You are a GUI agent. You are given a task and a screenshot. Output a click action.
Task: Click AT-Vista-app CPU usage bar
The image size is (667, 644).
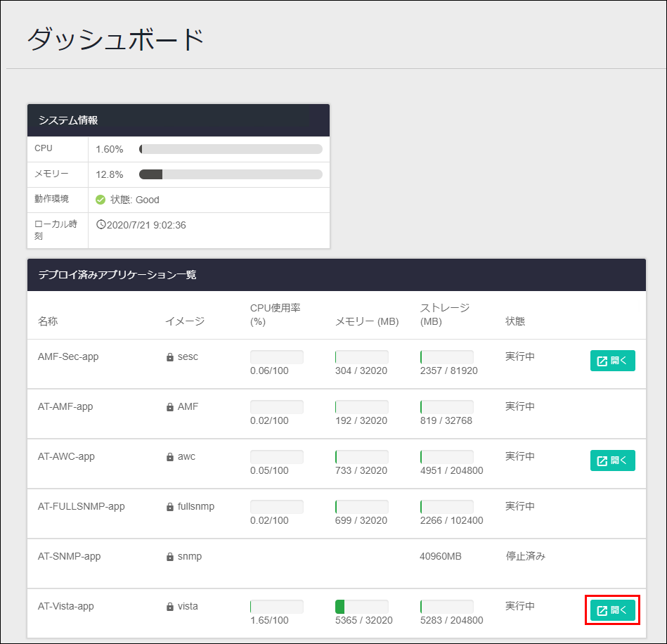coord(276,607)
